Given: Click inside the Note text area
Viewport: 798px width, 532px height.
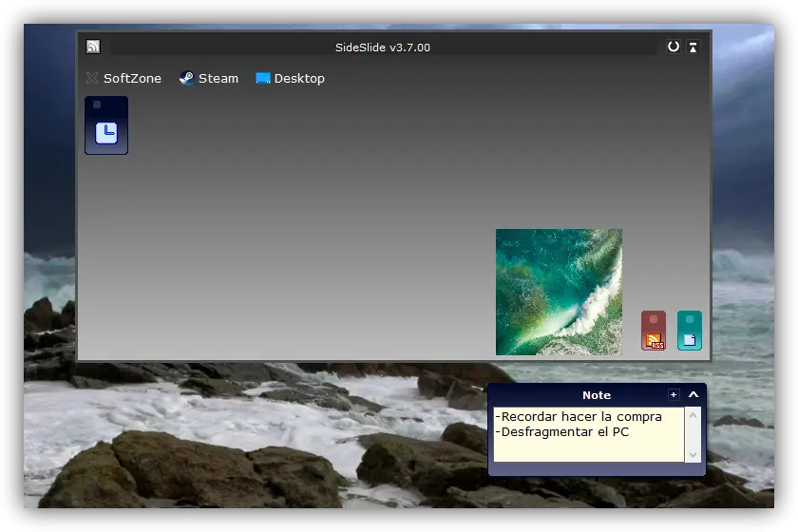Looking at the screenshot, I should [589, 434].
